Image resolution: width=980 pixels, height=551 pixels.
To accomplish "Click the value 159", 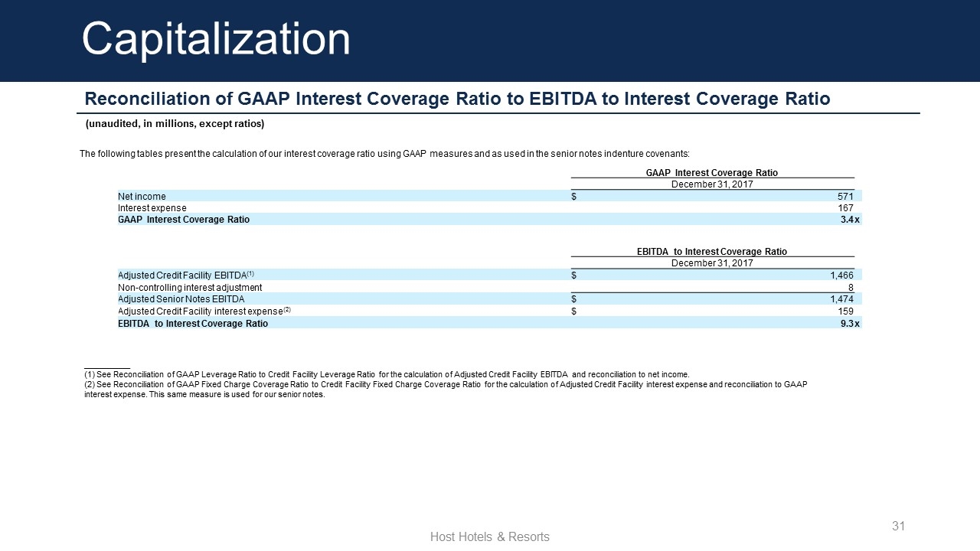I will (x=845, y=311).
